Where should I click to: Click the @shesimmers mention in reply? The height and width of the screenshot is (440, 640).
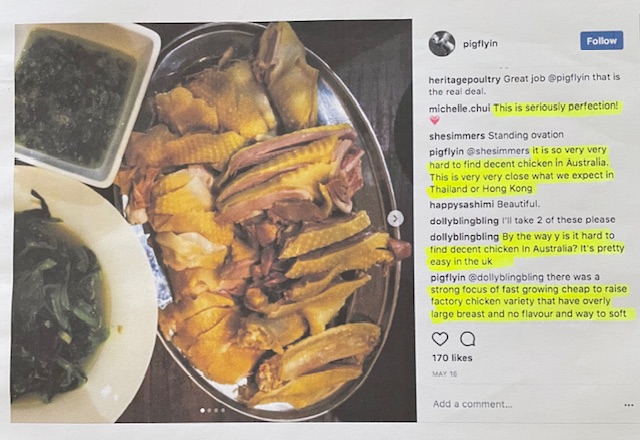click(x=498, y=151)
